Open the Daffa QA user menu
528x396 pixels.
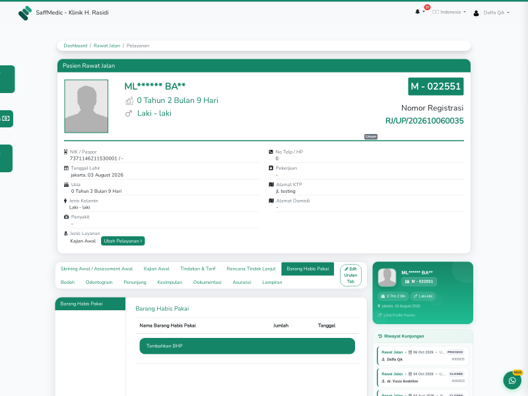click(496, 13)
